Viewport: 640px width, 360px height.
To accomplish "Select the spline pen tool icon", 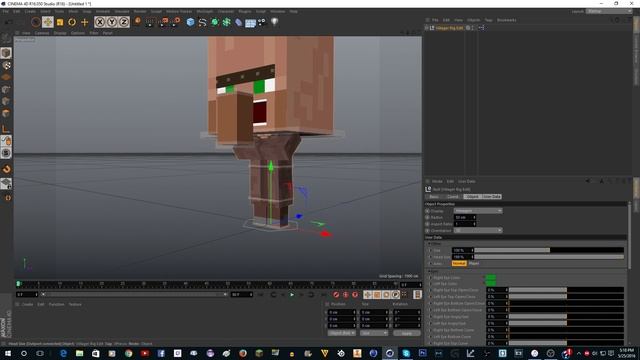I will 202,22.
